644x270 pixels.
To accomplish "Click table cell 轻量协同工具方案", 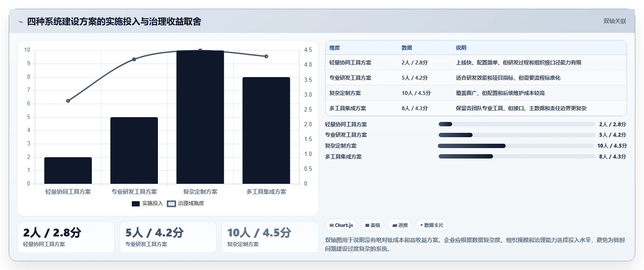I will pos(350,62).
